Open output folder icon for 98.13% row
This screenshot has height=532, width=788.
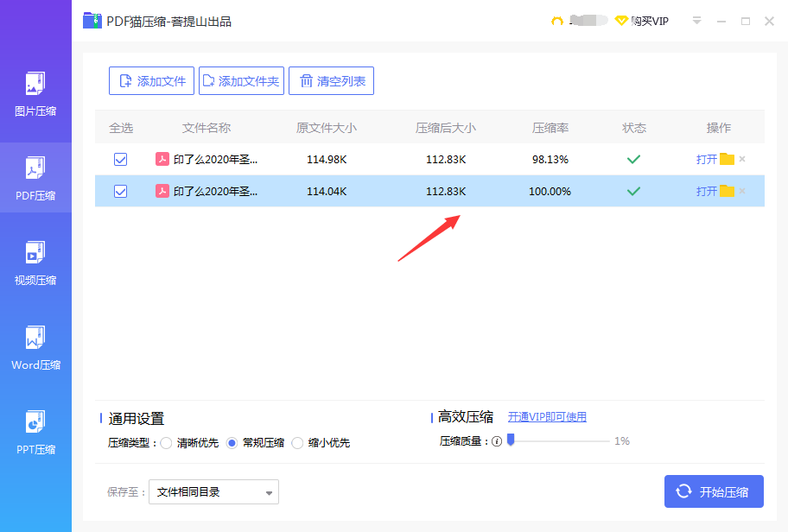pyautogui.click(x=727, y=159)
